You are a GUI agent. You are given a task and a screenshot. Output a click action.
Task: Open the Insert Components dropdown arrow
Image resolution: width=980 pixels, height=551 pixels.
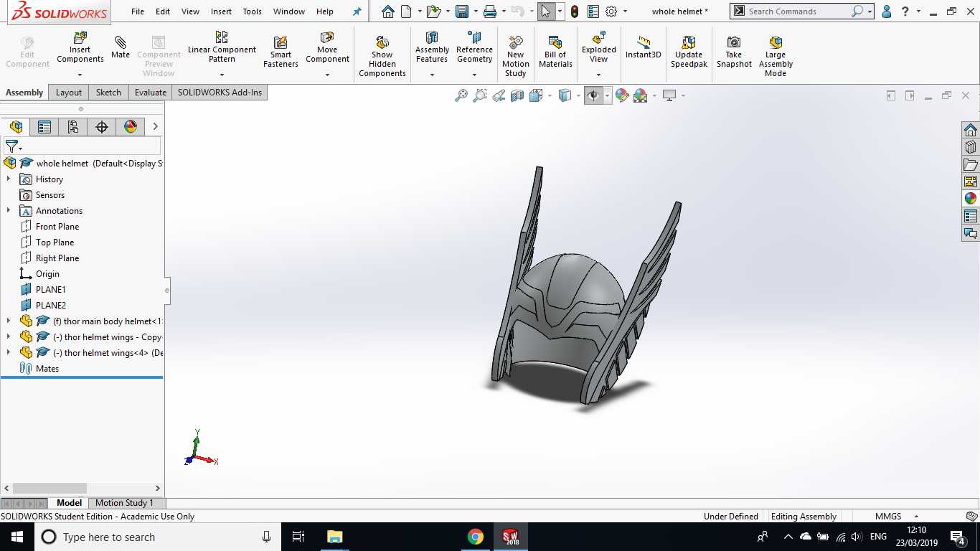(80, 75)
